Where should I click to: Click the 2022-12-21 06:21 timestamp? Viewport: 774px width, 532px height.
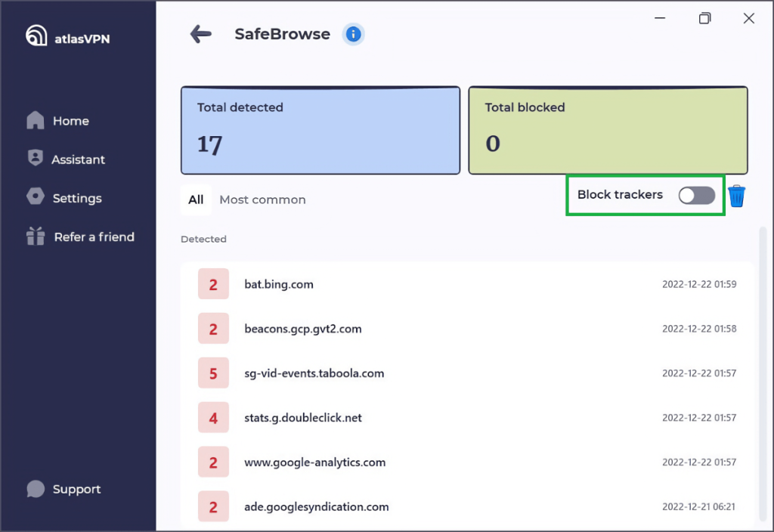pos(698,507)
